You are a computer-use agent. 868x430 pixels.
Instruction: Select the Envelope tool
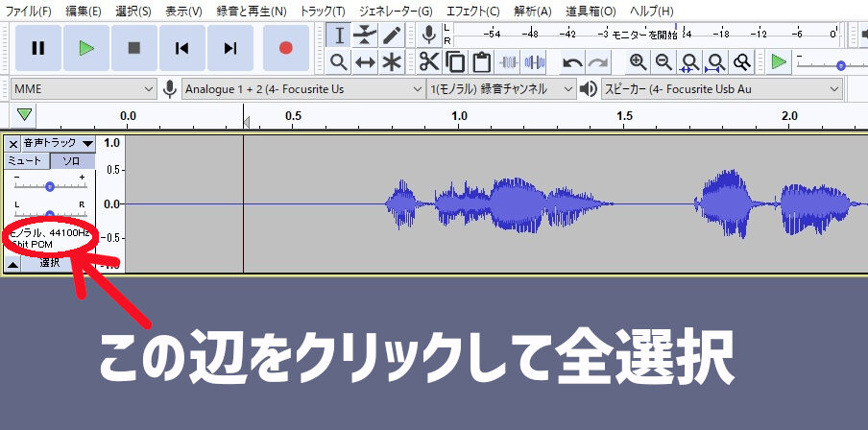click(365, 36)
